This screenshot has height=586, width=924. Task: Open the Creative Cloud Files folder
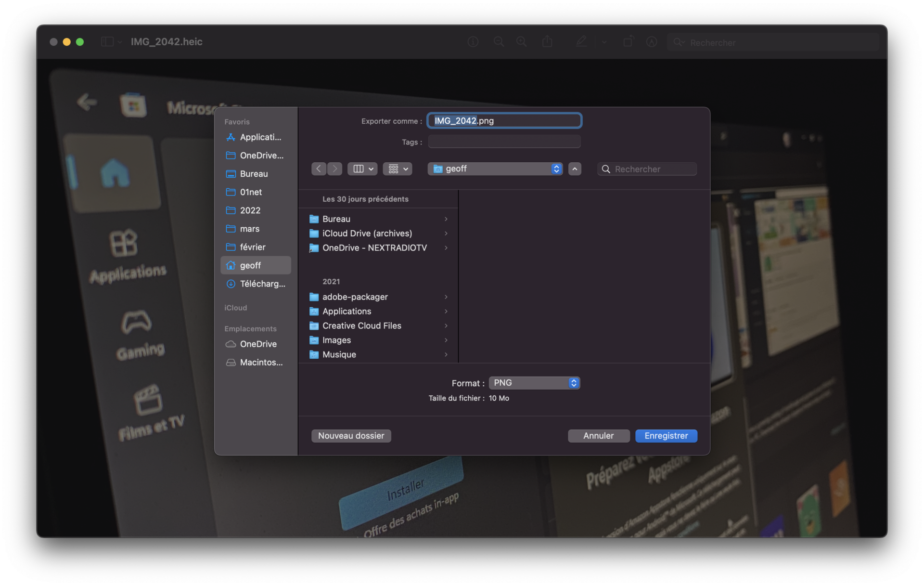pyautogui.click(x=378, y=326)
